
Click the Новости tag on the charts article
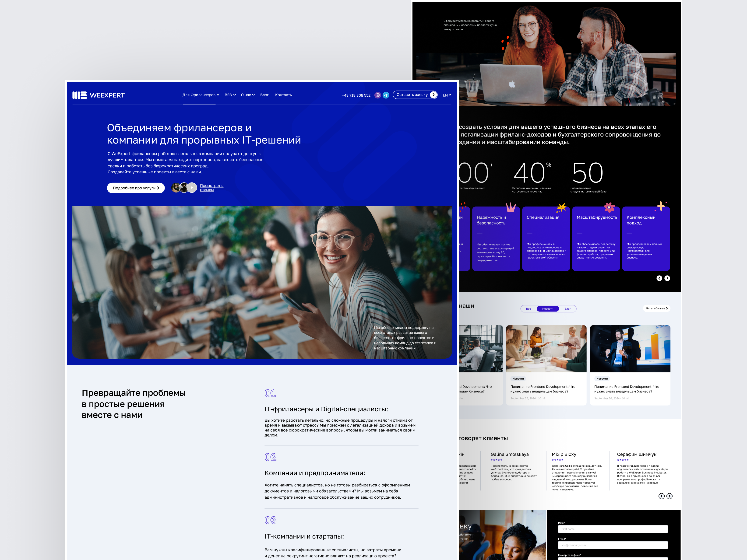[602, 379]
